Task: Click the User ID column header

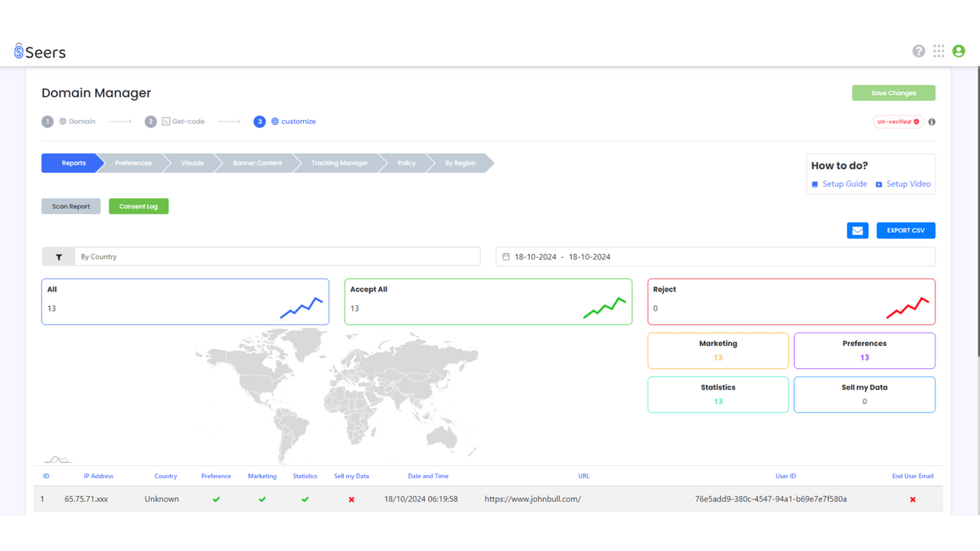Action: (x=786, y=476)
